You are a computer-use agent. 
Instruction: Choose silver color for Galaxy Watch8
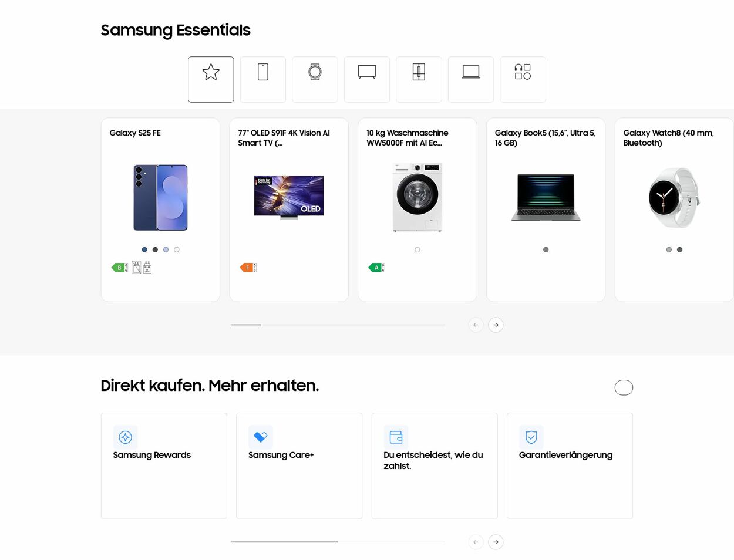[x=669, y=249]
